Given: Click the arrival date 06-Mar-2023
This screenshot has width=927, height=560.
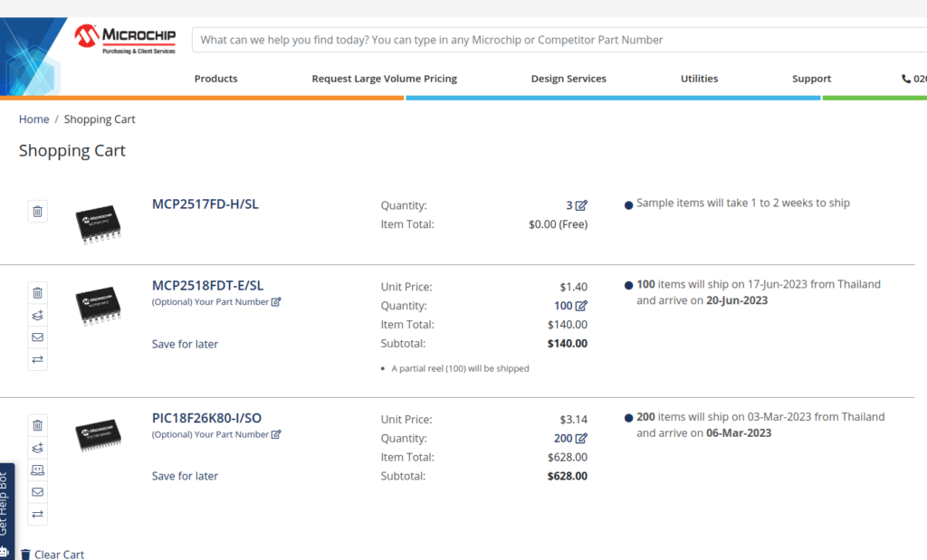Looking at the screenshot, I should point(739,433).
